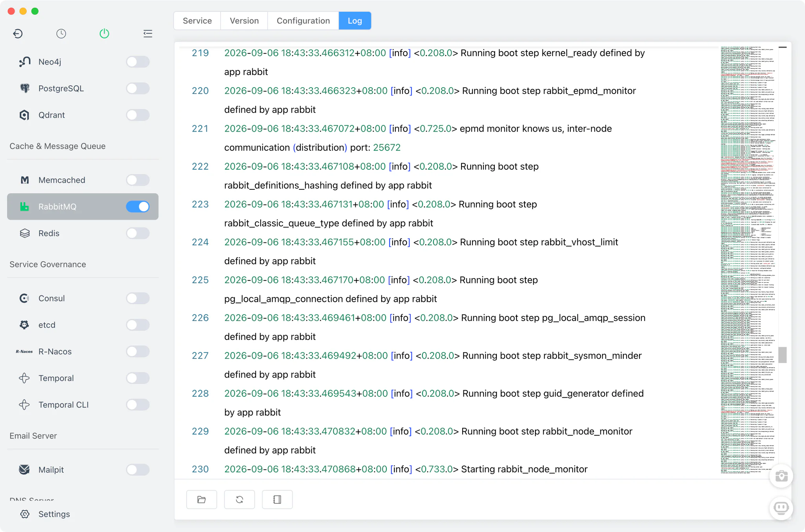Click the RabbitMQ green icon
The width and height of the screenshot is (805, 532).
tap(25, 207)
